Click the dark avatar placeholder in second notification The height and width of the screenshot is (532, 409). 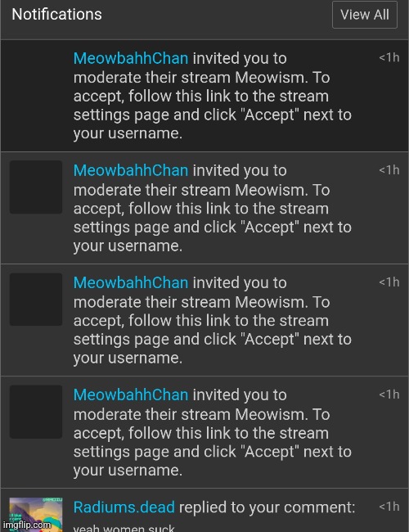point(36,187)
